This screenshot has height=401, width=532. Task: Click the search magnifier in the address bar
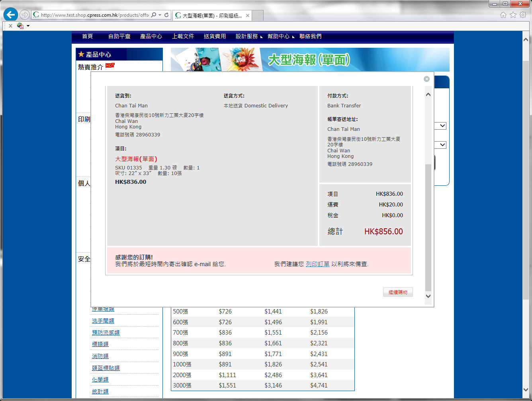[154, 15]
